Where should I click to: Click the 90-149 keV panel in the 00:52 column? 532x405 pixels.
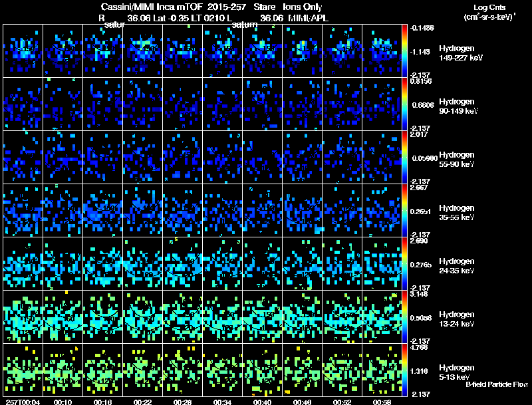point(342,104)
